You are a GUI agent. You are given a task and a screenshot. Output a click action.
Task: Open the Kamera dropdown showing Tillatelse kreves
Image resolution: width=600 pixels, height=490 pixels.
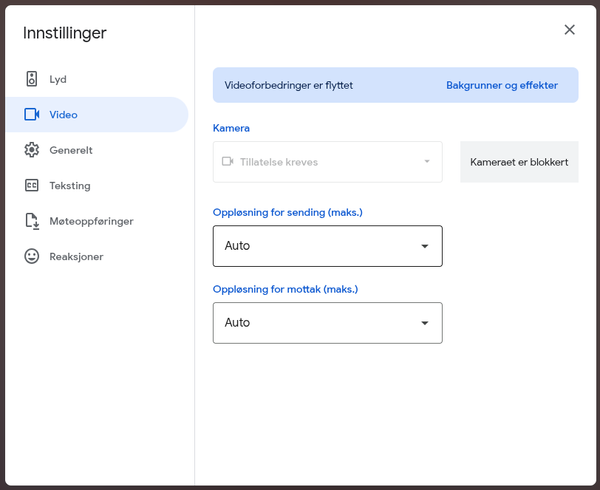327,162
